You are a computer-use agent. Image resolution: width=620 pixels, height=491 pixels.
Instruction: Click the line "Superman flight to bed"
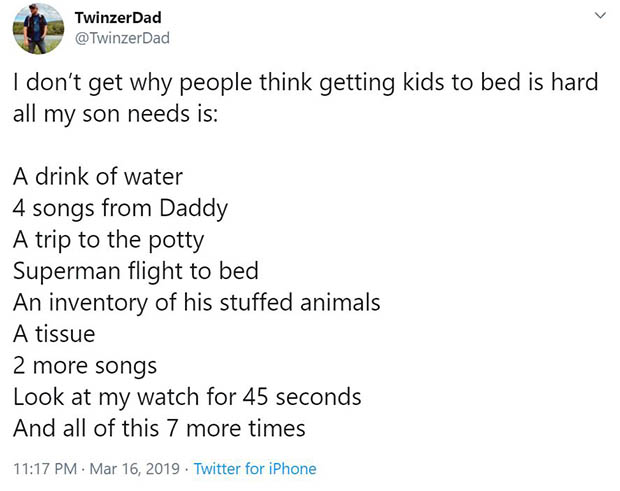click(136, 271)
